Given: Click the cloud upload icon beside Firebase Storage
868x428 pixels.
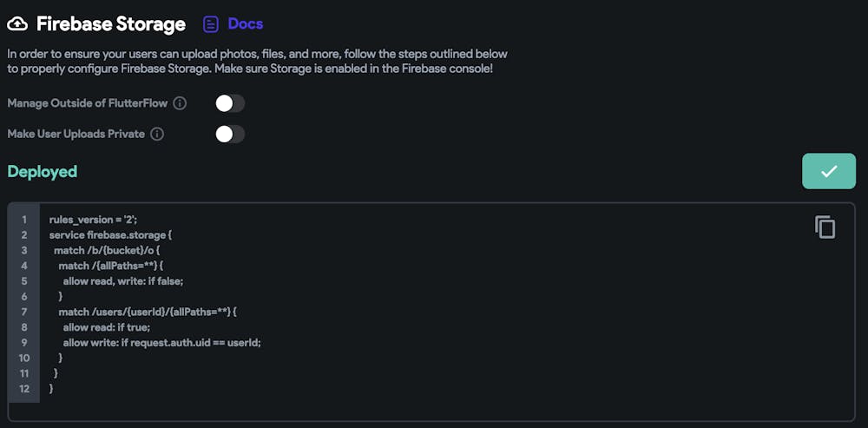Looking at the screenshot, I should tap(17, 24).
